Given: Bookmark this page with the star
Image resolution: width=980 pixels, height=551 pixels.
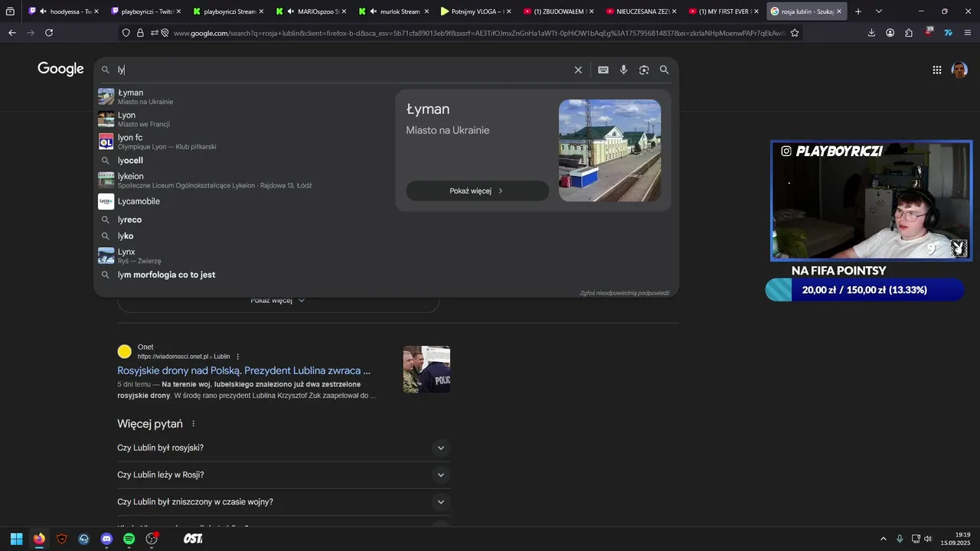Looking at the screenshot, I should click(x=795, y=33).
